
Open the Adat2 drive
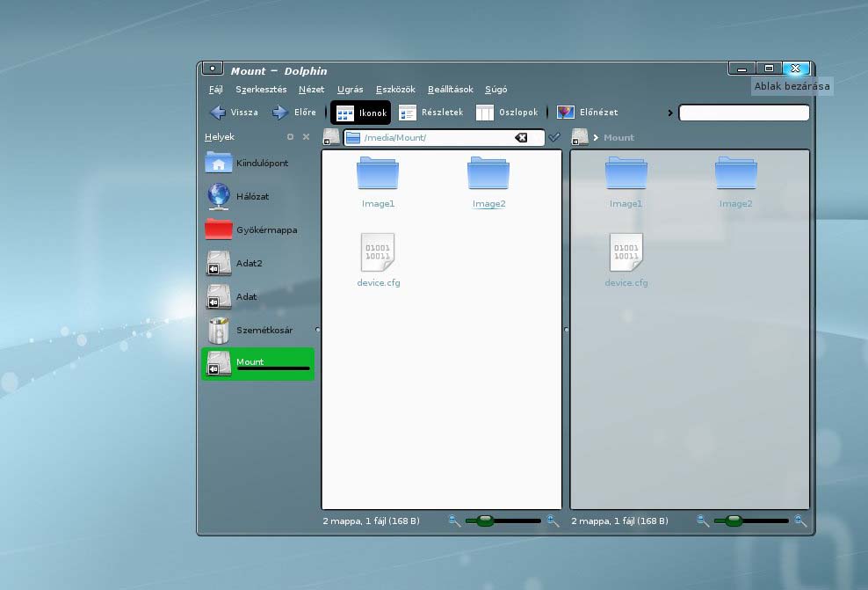[x=258, y=263]
